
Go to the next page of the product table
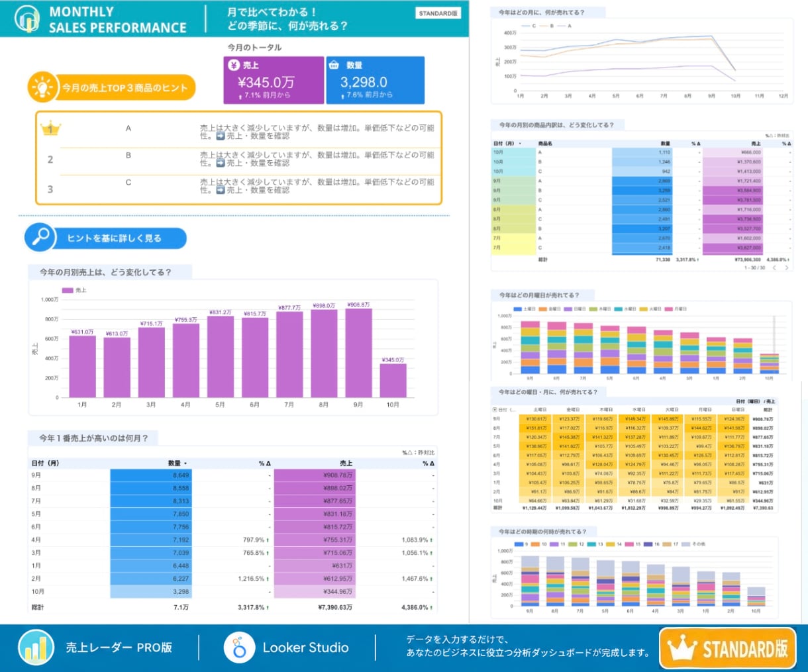point(787,267)
